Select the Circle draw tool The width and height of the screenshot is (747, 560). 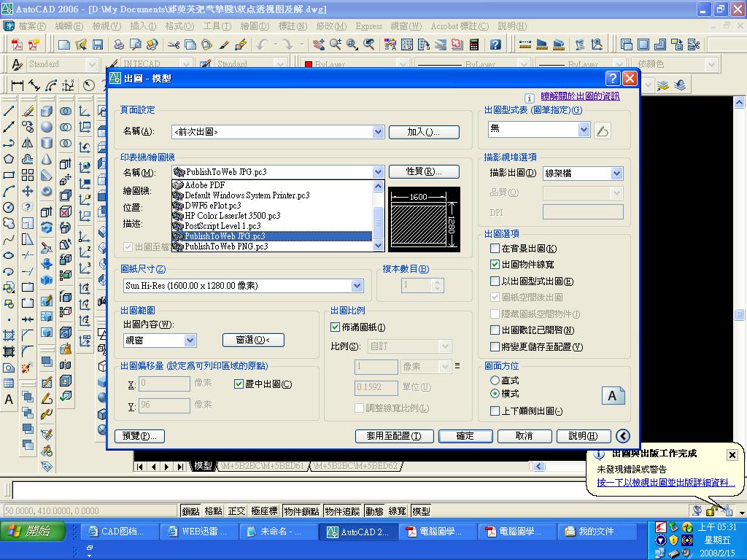click(x=9, y=207)
